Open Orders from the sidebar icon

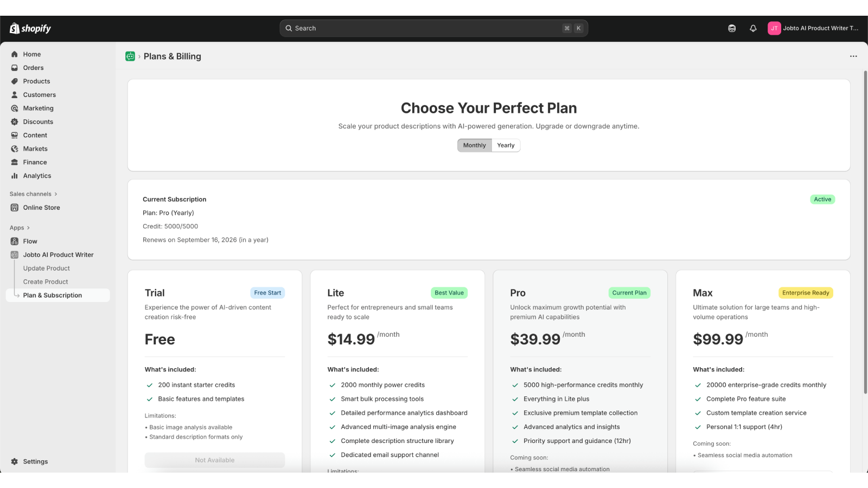(15, 68)
